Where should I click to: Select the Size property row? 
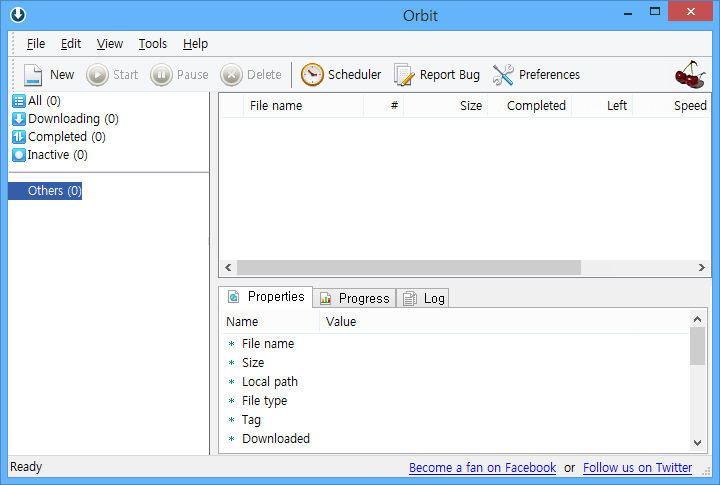pyautogui.click(x=455, y=363)
